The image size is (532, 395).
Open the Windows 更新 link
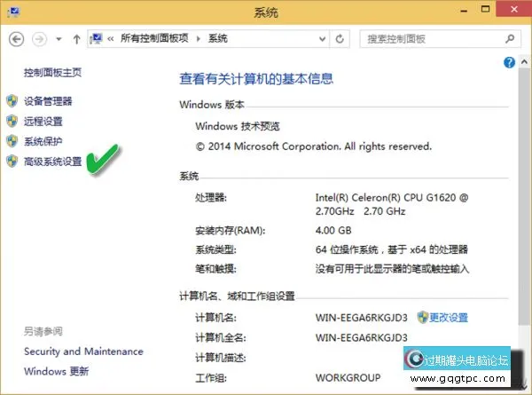[57, 372]
